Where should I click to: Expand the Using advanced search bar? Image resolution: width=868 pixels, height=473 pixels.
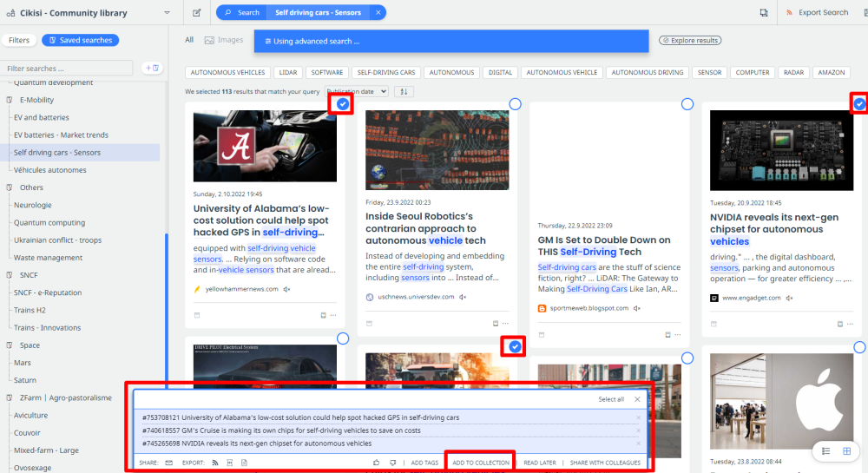pos(451,41)
